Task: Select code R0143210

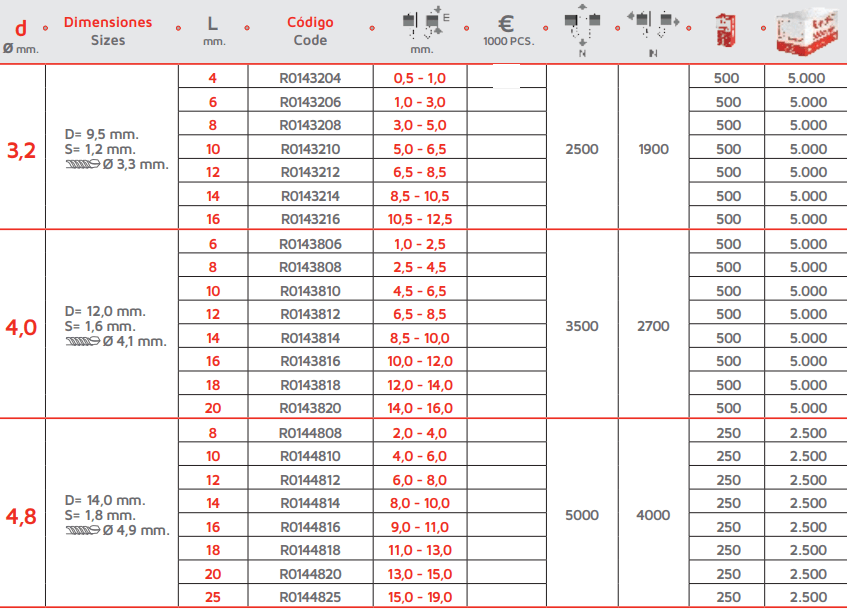Action: [310, 149]
